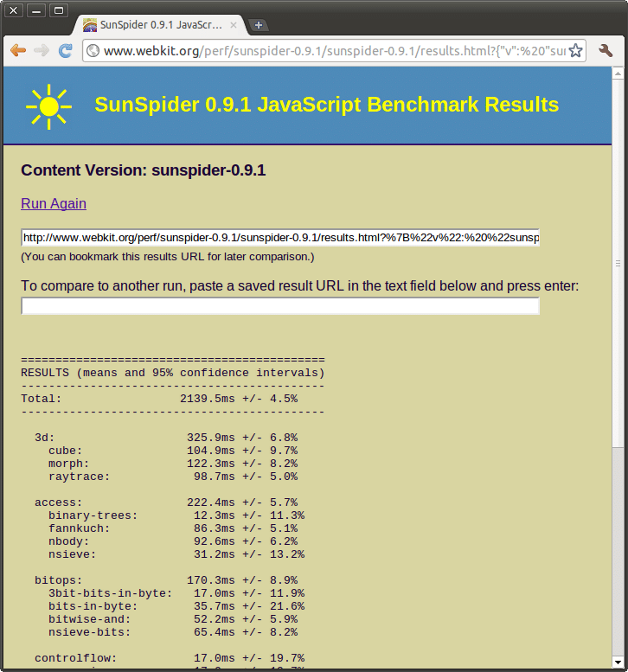Screen dimensions: 628x672
Task: Click the Run Again link
Action: pos(54,203)
